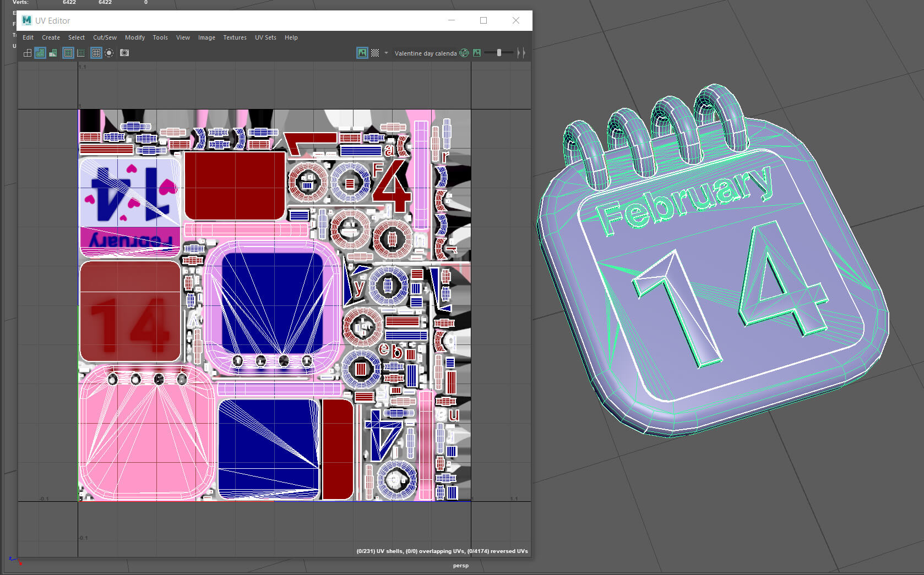The width and height of the screenshot is (924, 575).
Task: Expand the toolbar overflow arrows
Action: pyautogui.click(x=521, y=53)
